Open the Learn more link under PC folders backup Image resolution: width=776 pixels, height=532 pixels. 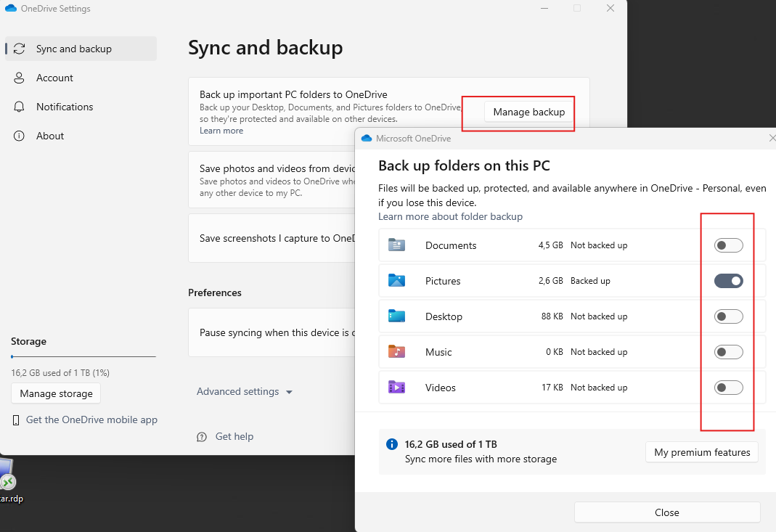(x=221, y=131)
